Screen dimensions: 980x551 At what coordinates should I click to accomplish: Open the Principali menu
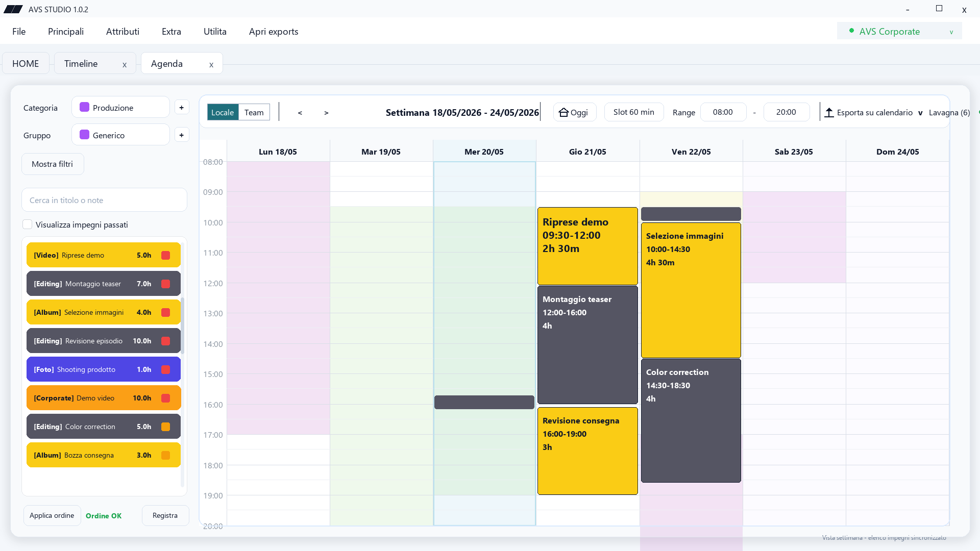tap(66, 31)
